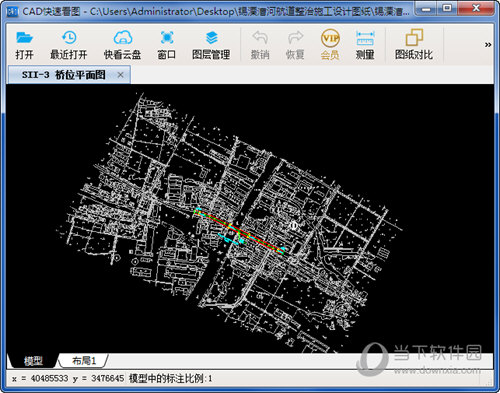Redo action with 恢复
Viewport: 500px width, 393px height.
tap(295, 45)
